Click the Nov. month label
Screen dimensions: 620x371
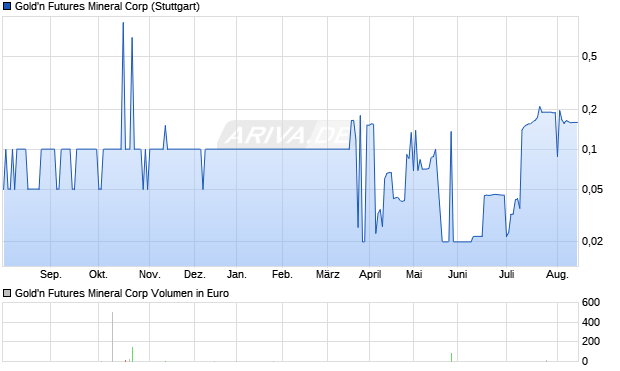pyautogui.click(x=149, y=274)
